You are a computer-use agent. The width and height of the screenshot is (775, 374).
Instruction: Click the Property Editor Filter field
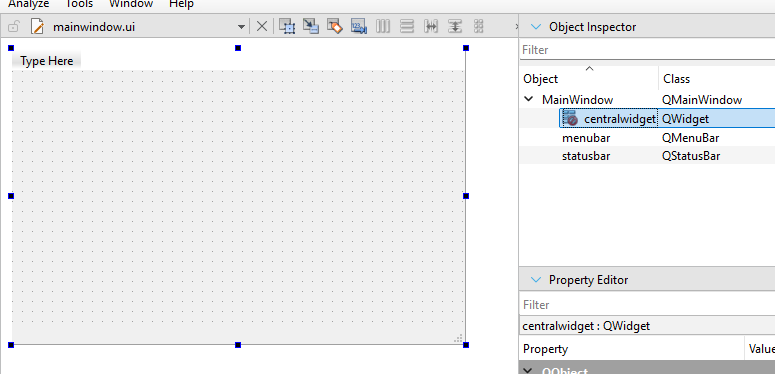647,305
